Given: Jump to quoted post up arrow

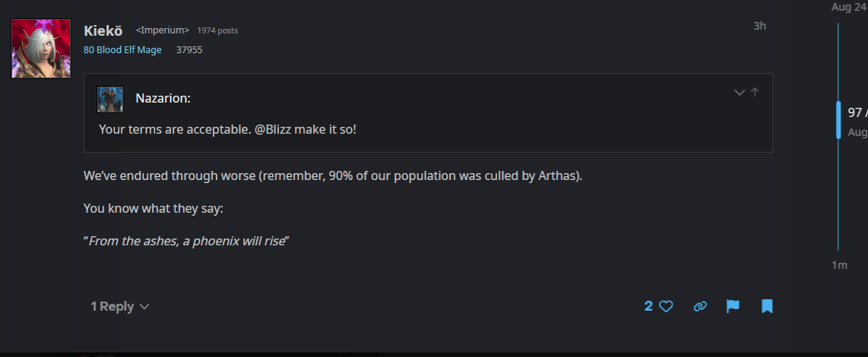Looking at the screenshot, I should [x=755, y=92].
